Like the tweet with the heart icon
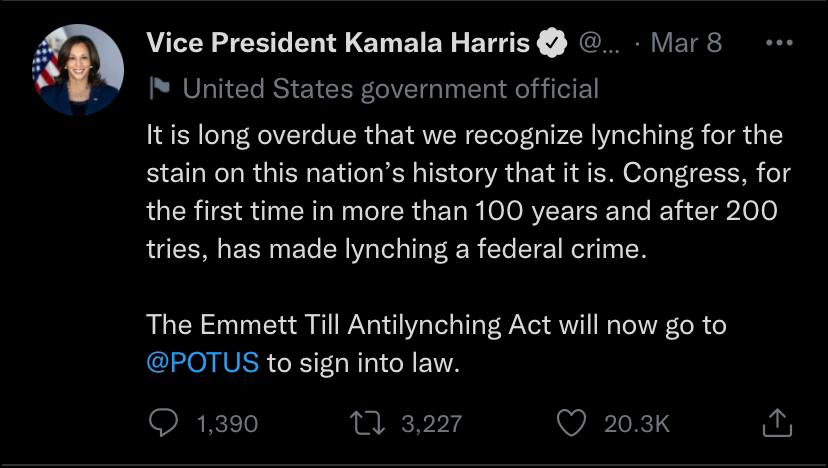Image resolution: width=828 pixels, height=468 pixels. click(x=571, y=423)
